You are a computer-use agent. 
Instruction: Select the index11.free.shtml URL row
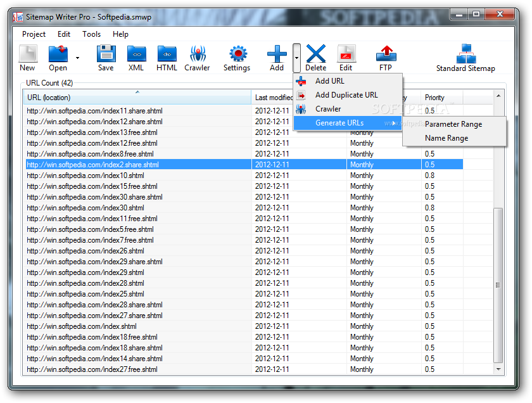(x=244, y=219)
